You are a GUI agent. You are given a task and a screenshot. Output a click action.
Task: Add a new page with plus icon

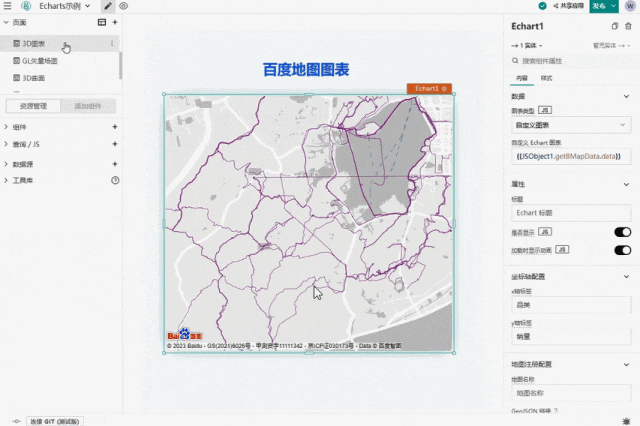(115, 22)
